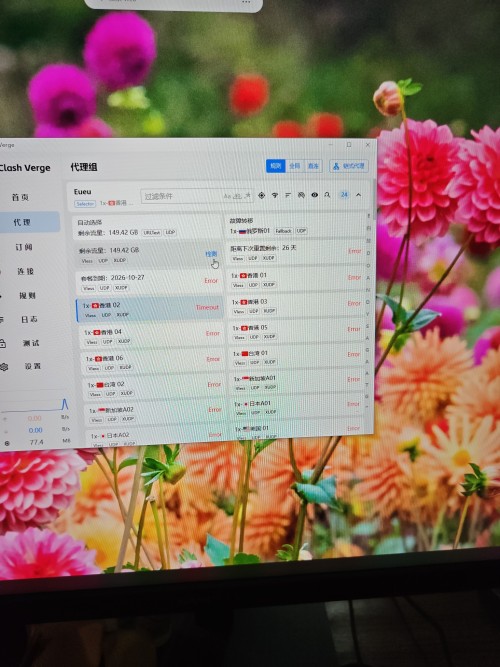
Task: Open 测试 test in sidebar
Action: coord(31,343)
